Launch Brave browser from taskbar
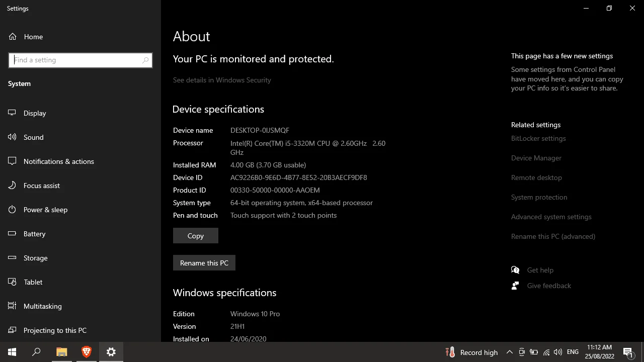The height and width of the screenshot is (362, 644). pos(87,352)
